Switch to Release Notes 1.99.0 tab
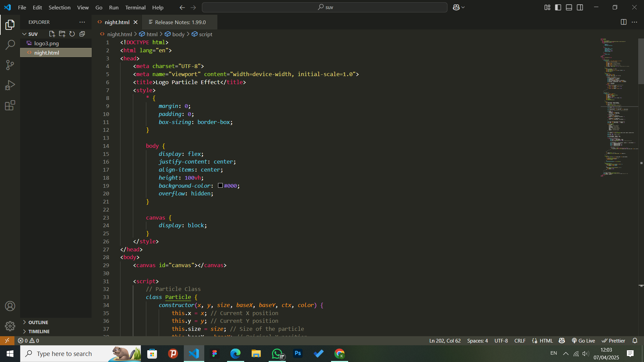The width and height of the screenshot is (644, 362). point(180,22)
